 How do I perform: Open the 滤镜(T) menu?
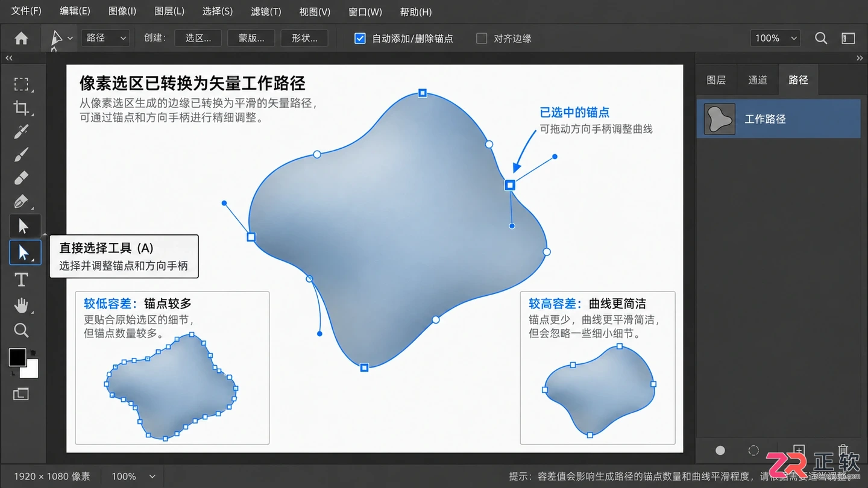coord(266,11)
